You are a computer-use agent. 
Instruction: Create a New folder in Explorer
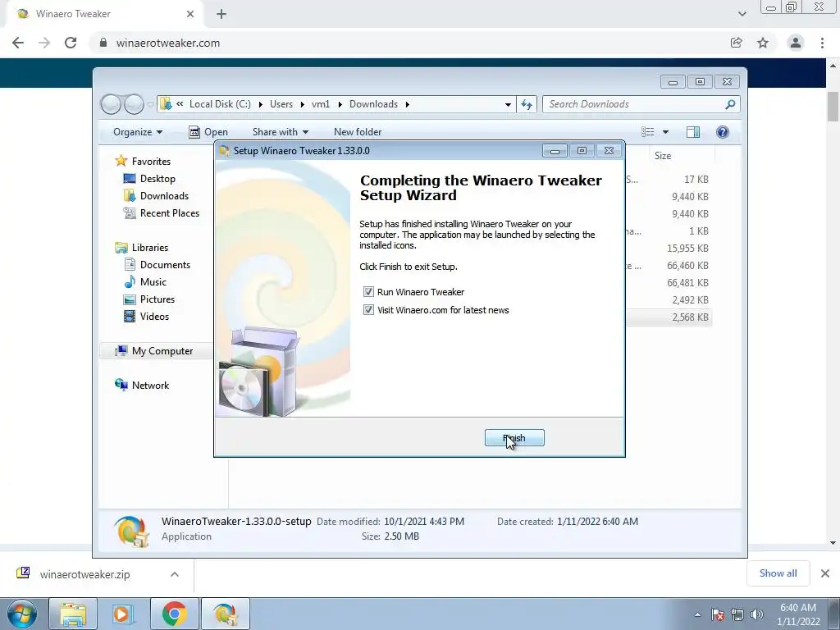(x=358, y=132)
